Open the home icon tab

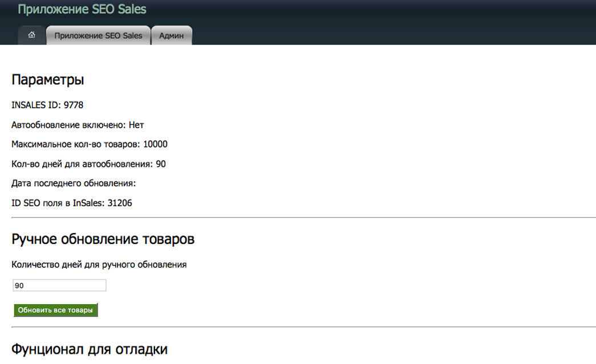31,35
